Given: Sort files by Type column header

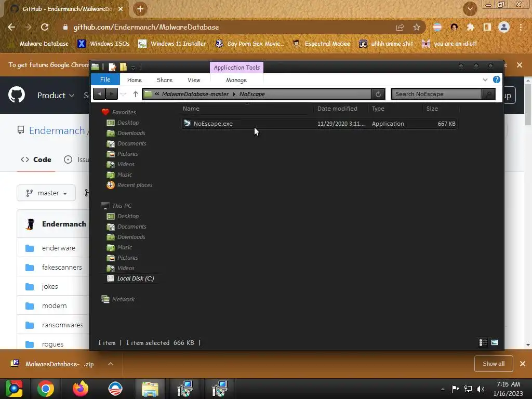Looking at the screenshot, I should tap(378, 109).
